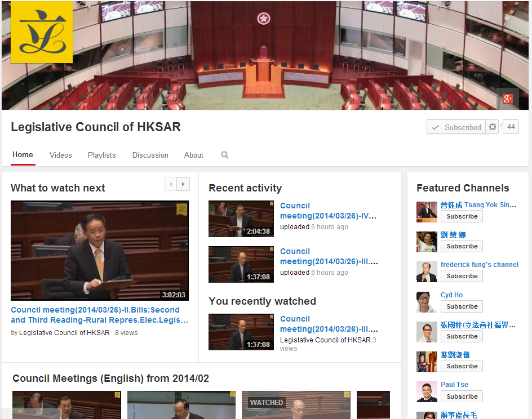Subscribe to frederick fung's channel
Viewport: 532px width, 419px height.
(462, 276)
